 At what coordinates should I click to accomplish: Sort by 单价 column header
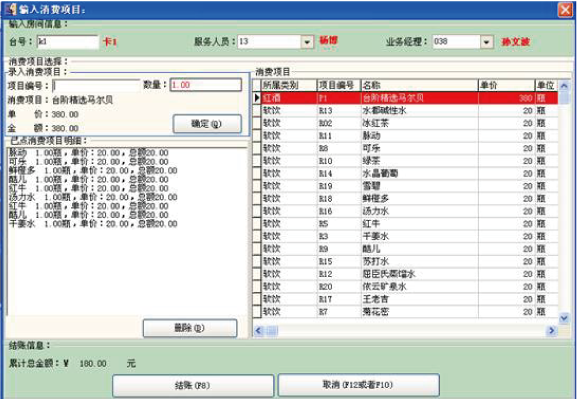506,85
